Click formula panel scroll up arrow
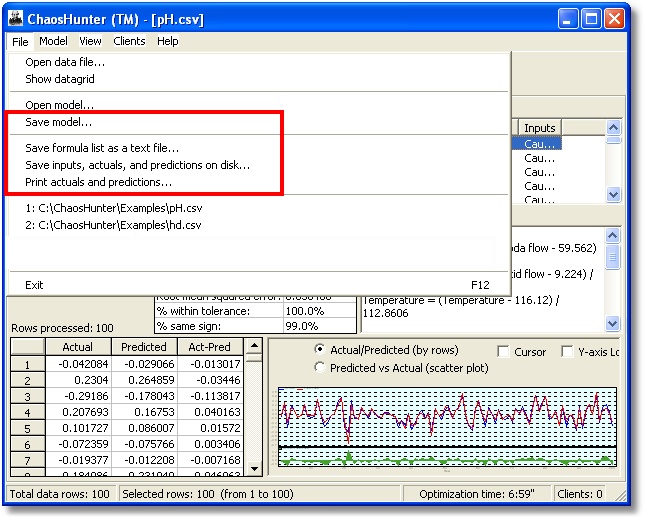Image resolution: width=645 pixels, height=520 pixels. point(613,236)
